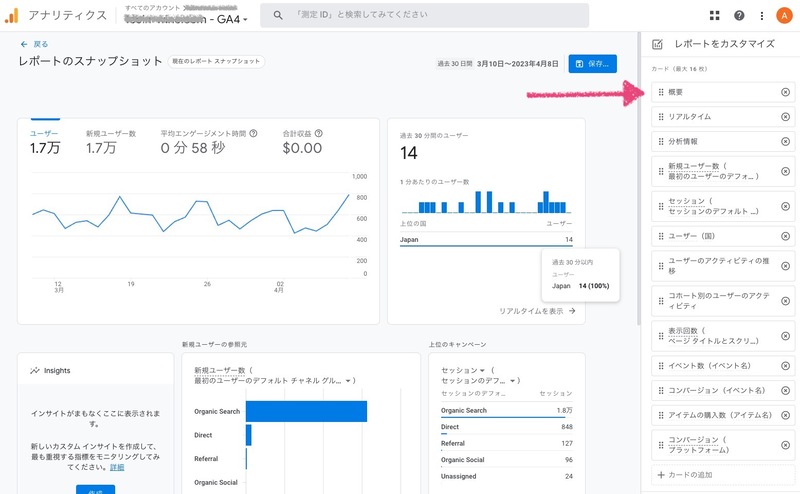This screenshot has width=800, height=494.
Task: Open the セッションのデフ… dimension dropdown
Action: (512, 381)
